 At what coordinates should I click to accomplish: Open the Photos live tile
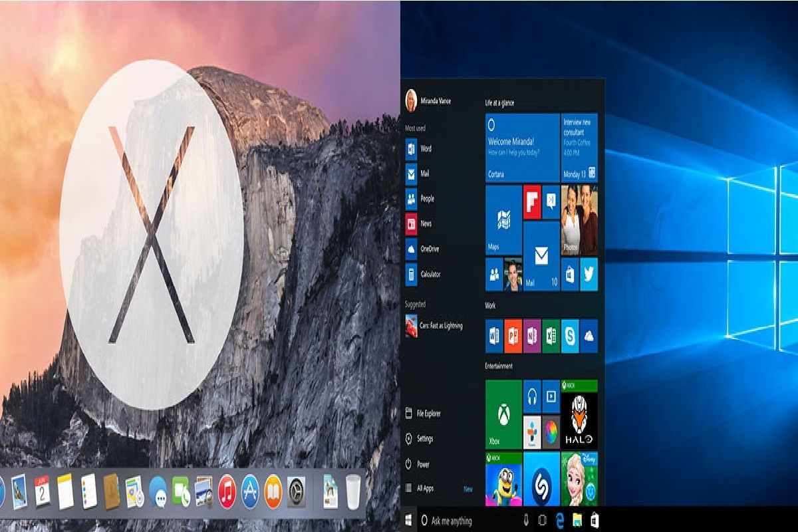coord(579,220)
